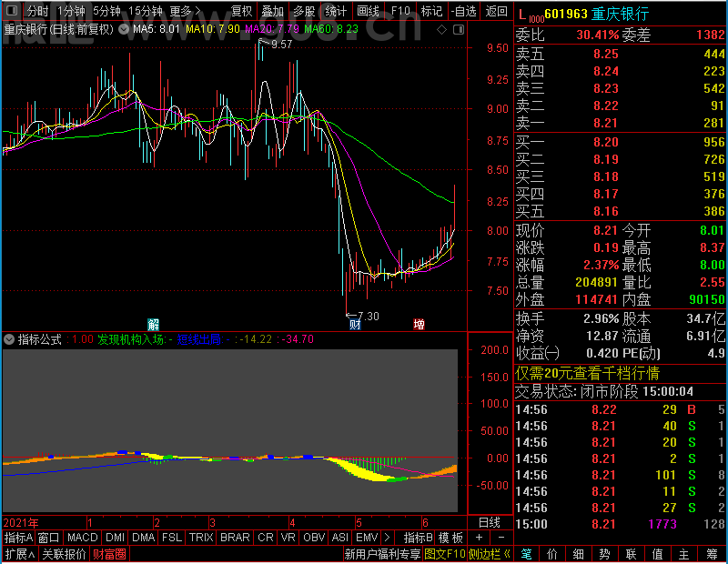Image resolution: width=728 pixels, height=564 pixels.
Task: Switch to 5分钟 chart period
Action: click(x=106, y=11)
